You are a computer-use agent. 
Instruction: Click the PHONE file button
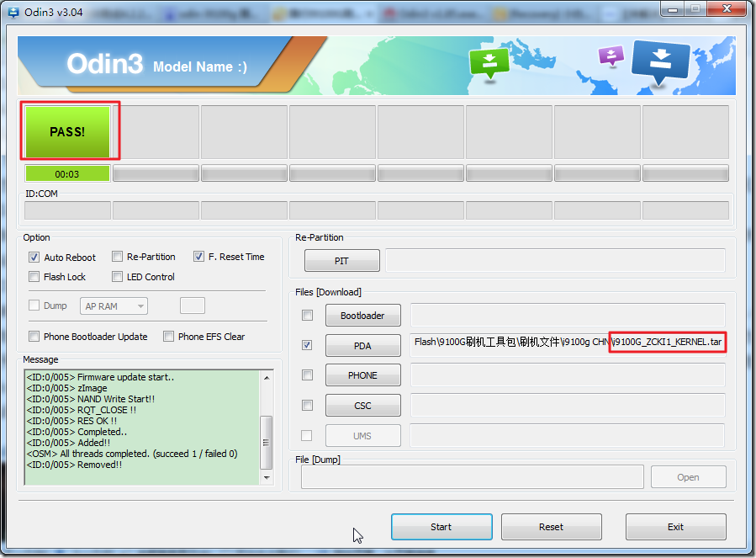click(362, 375)
